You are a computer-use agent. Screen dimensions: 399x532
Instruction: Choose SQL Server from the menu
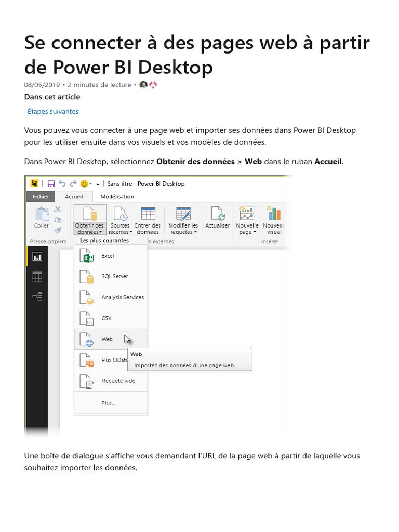pos(111,276)
